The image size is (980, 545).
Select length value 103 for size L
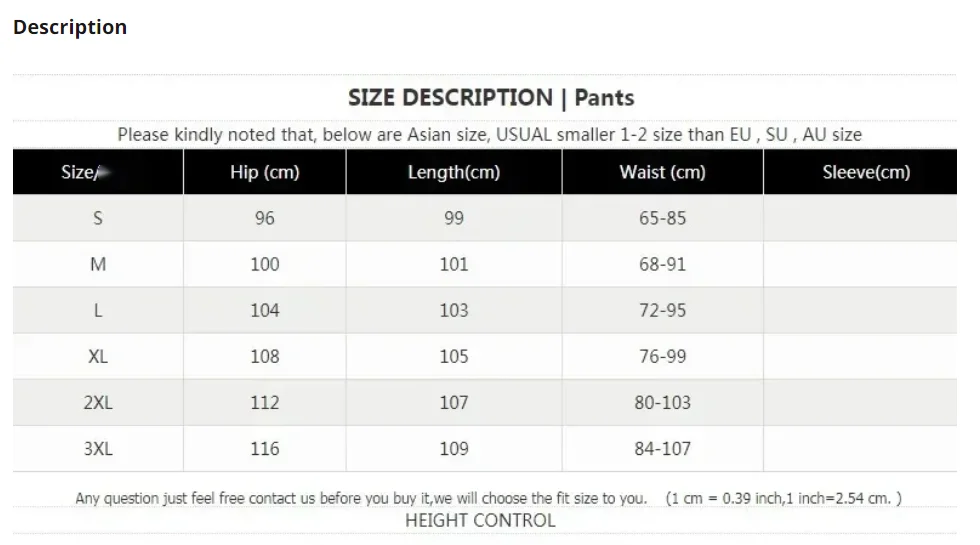(453, 310)
